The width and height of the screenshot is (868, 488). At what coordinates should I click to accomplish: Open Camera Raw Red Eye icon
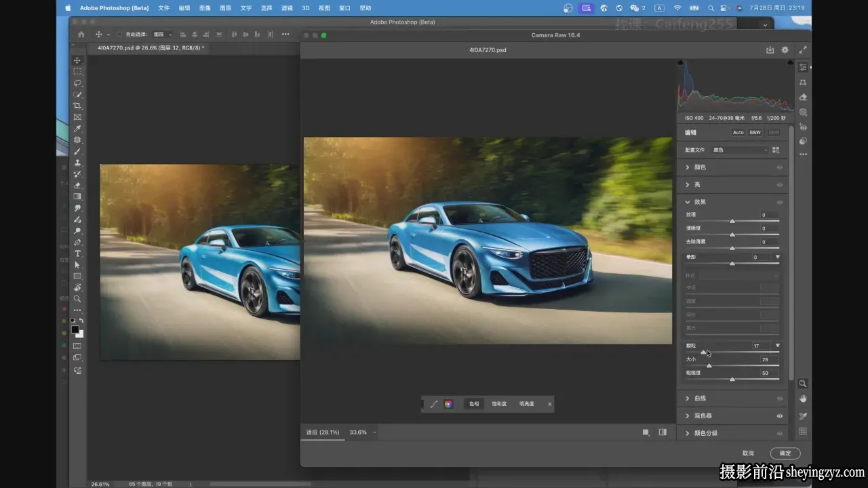click(x=803, y=127)
